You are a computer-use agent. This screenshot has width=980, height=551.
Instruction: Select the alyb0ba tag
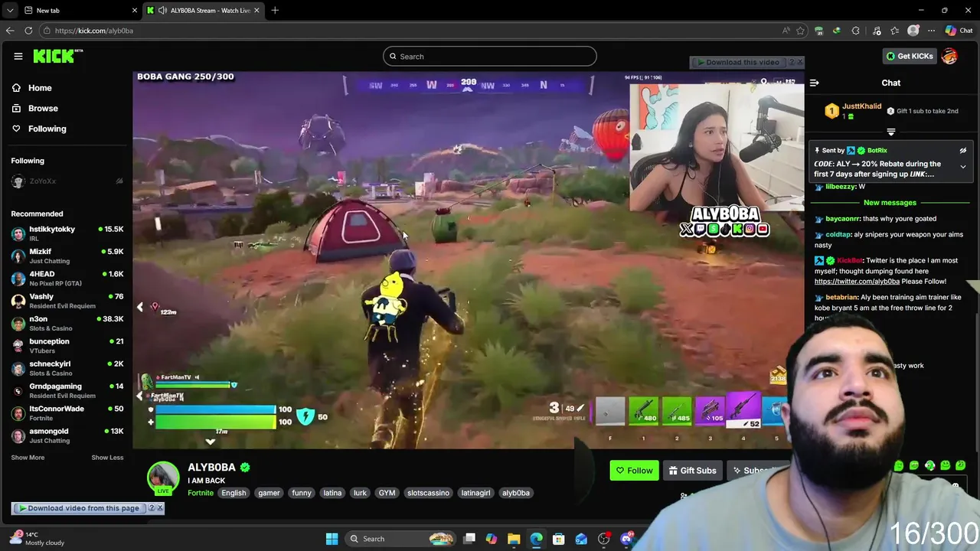pos(516,493)
